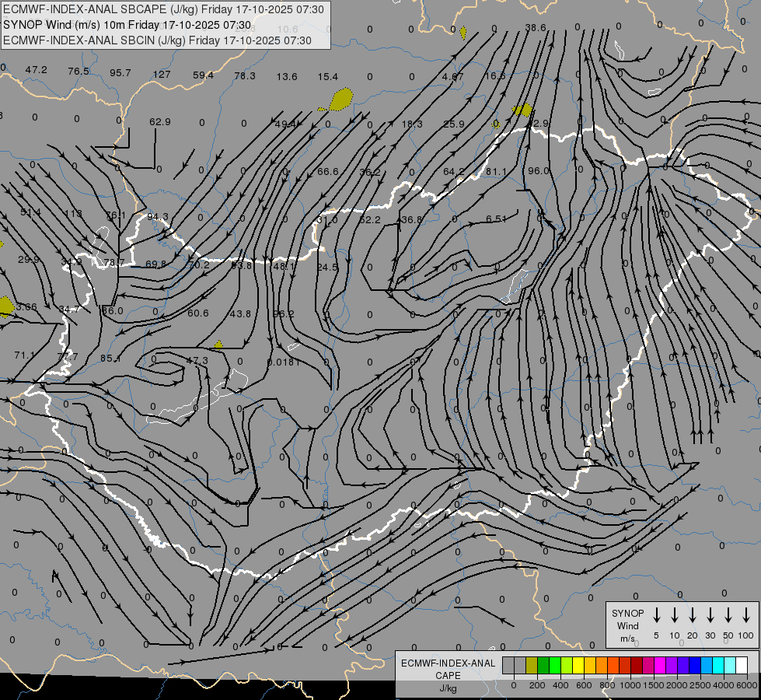Click the ECMWF-INDEX-ANAL CAPE J/kg legend label
Viewport: 761px width, 700px height.
(x=448, y=675)
